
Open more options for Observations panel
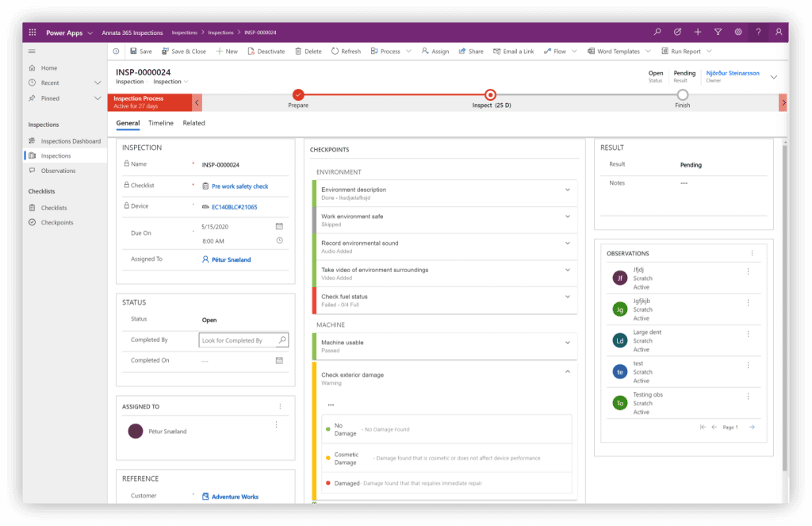tap(752, 253)
